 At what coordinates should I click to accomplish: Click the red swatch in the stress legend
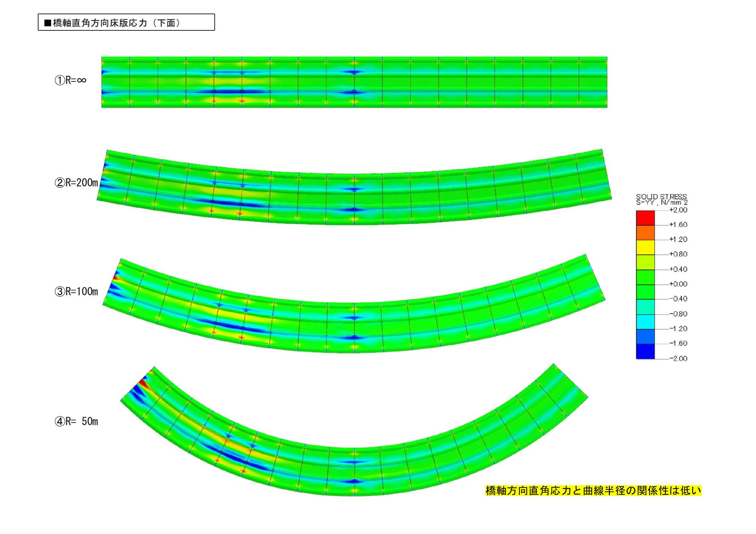click(x=645, y=217)
